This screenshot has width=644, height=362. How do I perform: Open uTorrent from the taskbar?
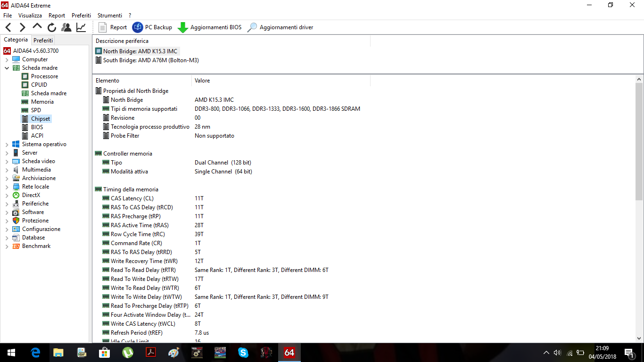128,352
